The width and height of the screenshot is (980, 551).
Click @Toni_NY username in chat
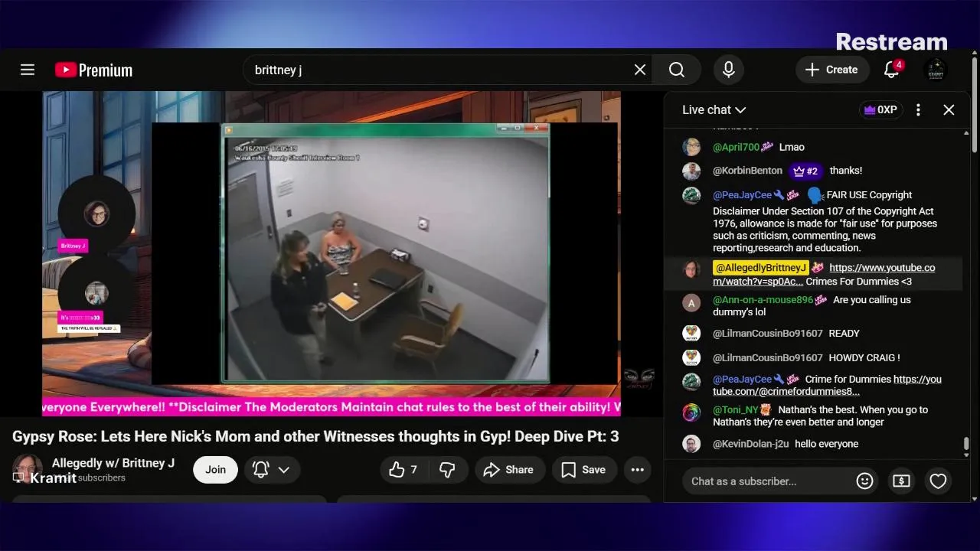coord(735,409)
